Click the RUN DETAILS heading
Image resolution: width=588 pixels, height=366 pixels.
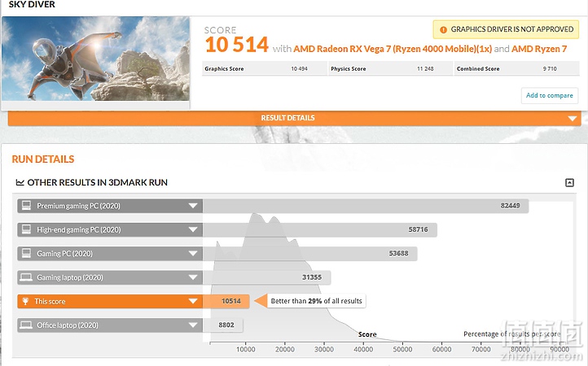pyautogui.click(x=43, y=159)
